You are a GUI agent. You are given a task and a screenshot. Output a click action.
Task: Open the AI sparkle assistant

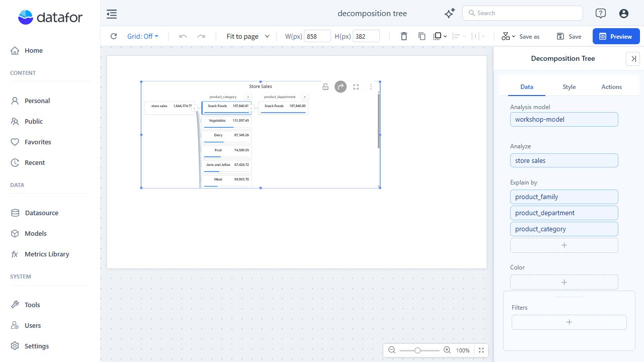[x=449, y=14]
